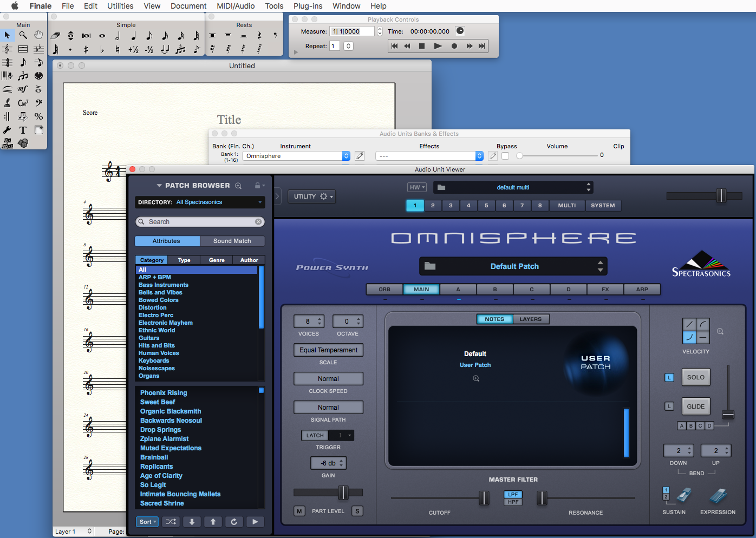Screen dimensions: 756x538
Task: Toggle the L legato button next to SOLO
Action: click(x=669, y=377)
